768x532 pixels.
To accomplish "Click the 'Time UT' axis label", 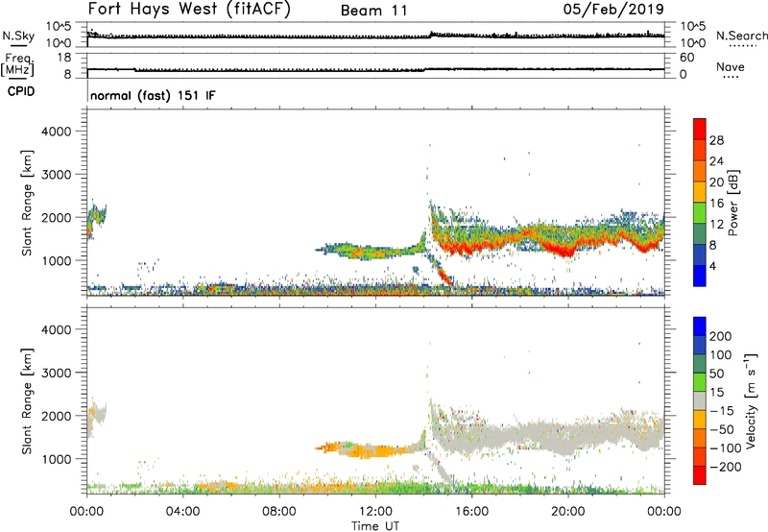I will (375, 526).
